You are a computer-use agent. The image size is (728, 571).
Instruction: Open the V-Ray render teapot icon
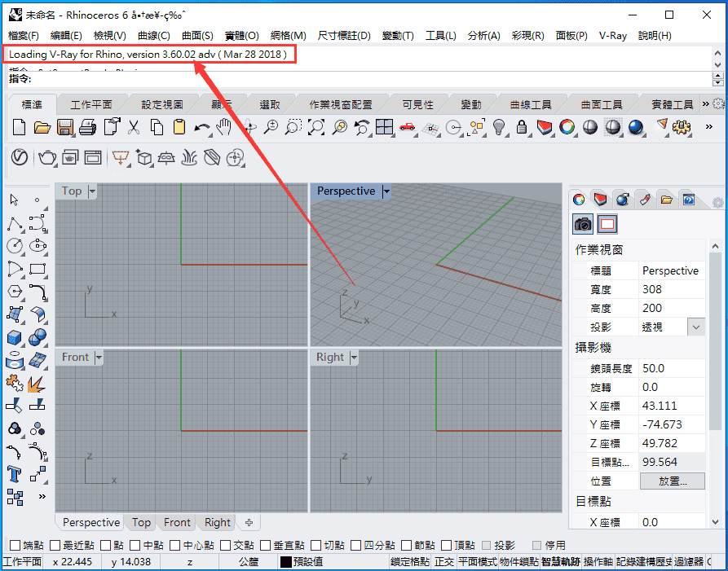[45, 157]
